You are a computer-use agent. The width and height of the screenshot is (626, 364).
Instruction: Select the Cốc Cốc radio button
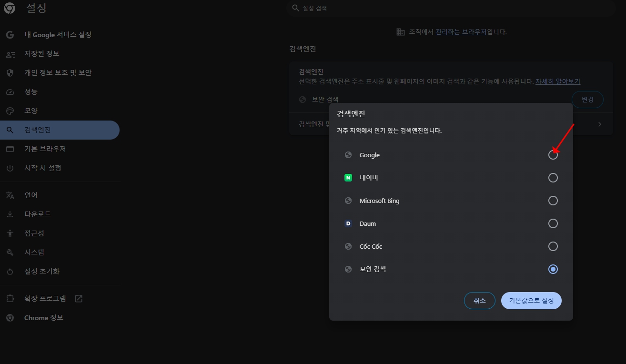click(x=553, y=246)
